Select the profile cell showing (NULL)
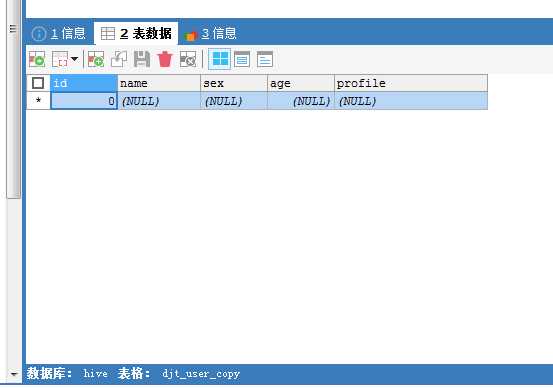Screen dimensions: 553x388 tap(411, 101)
